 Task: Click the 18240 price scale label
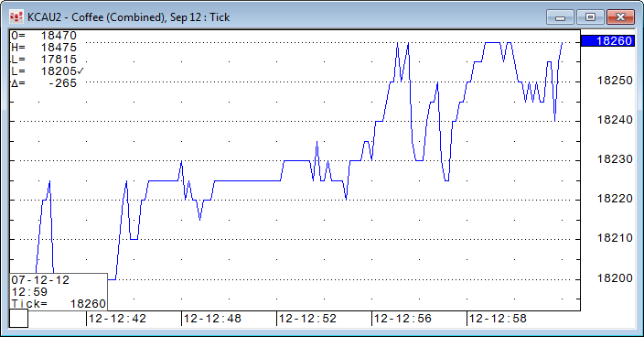[x=615, y=120]
